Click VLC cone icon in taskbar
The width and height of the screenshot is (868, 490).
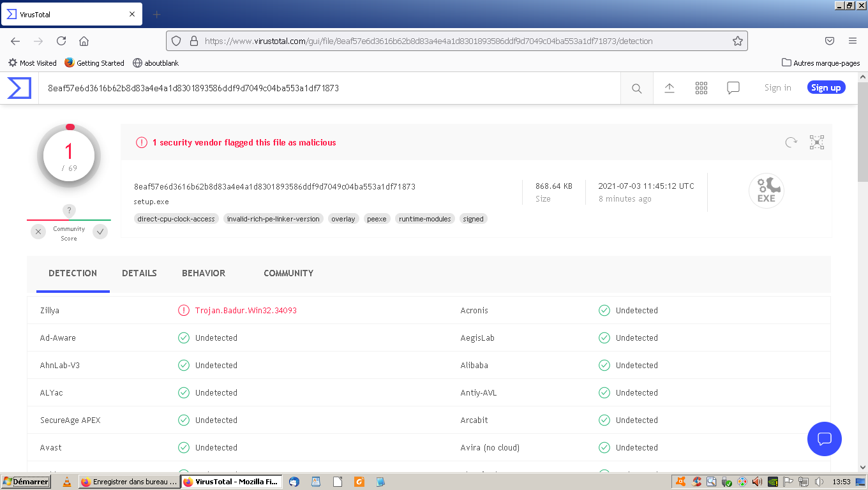pos(67,482)
